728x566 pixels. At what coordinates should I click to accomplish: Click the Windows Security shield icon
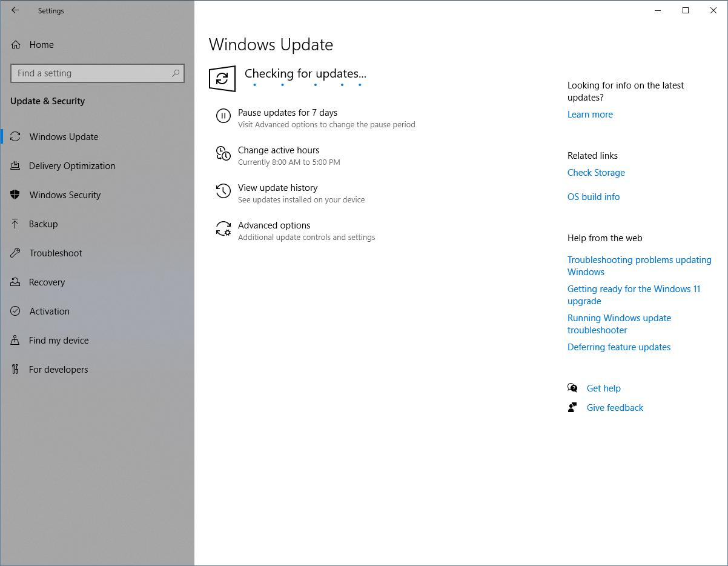click(x=16, y=195)
